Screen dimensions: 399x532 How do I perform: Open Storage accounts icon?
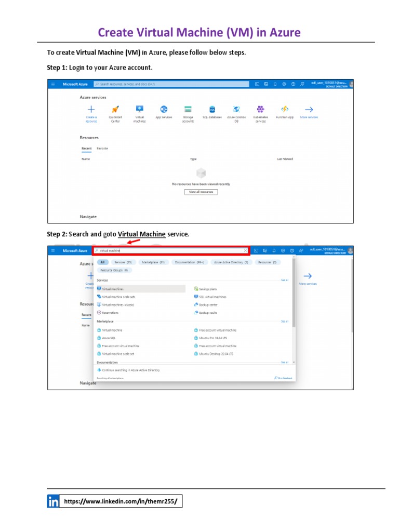pos(188,109)
